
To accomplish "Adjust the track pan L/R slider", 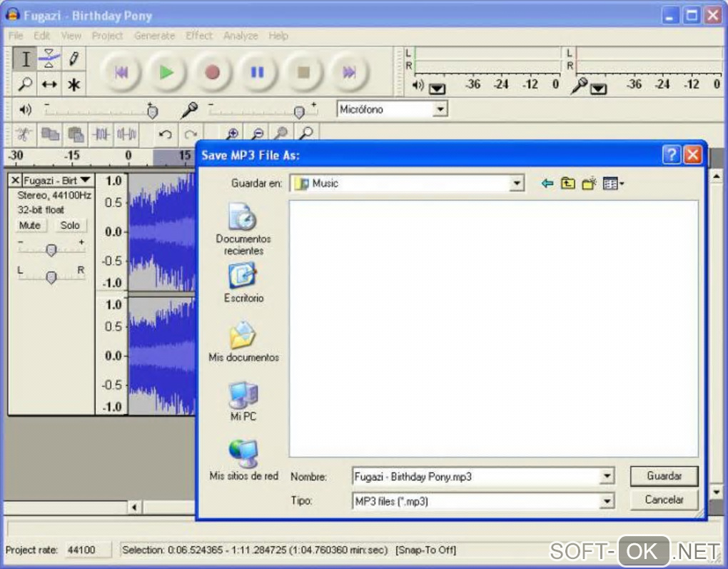I will 51,277.
